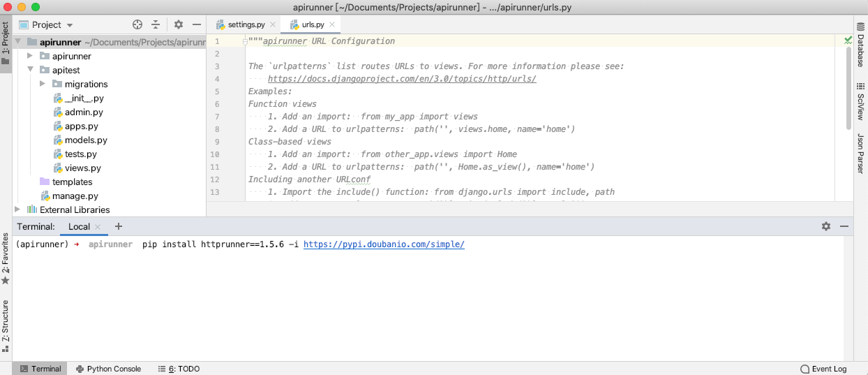
Task: Collapse the apitest folder arrow
Action: click(30, 70)
